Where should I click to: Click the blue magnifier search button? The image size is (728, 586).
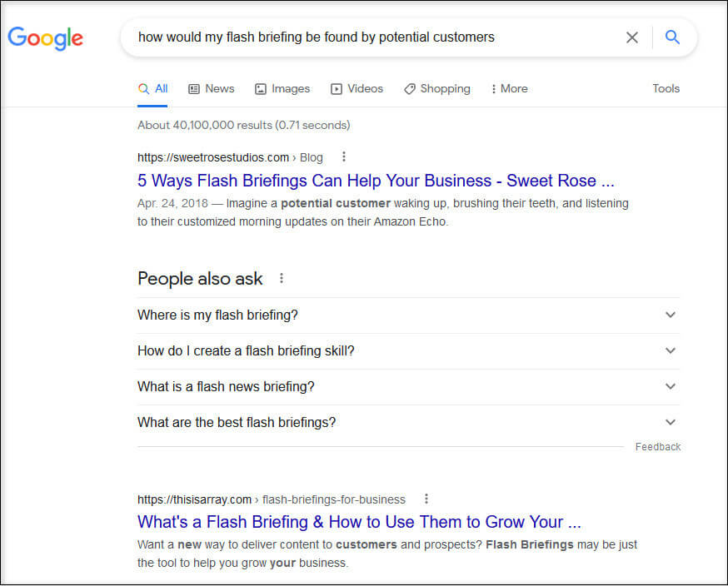672,37
